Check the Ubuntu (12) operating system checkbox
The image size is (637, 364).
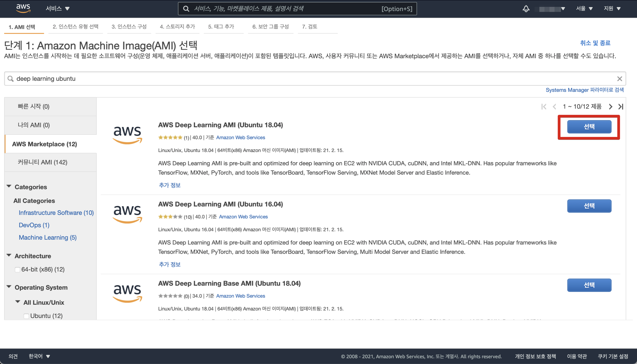click(x=26, y=316)
